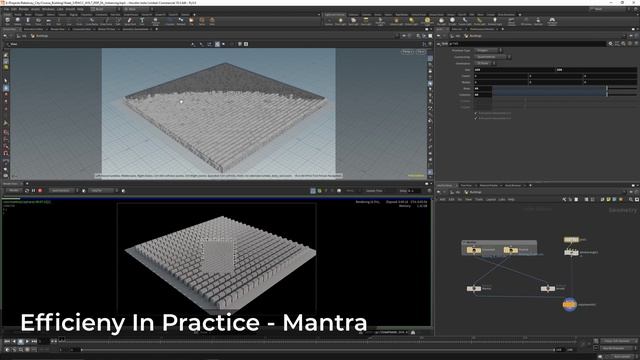Image resolution: width=640 pixels, height=360 pixels.
Task: Select the Platonic Solids shelf tool
Action: coord(155,21)
